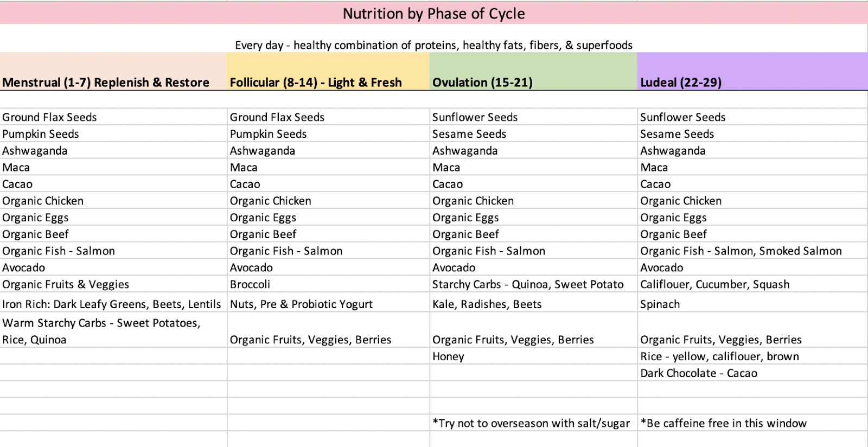Select the Try not to overseason note
Image resolution: width=868 pixels, height=447 pixels.
click(x=533, y=423)
